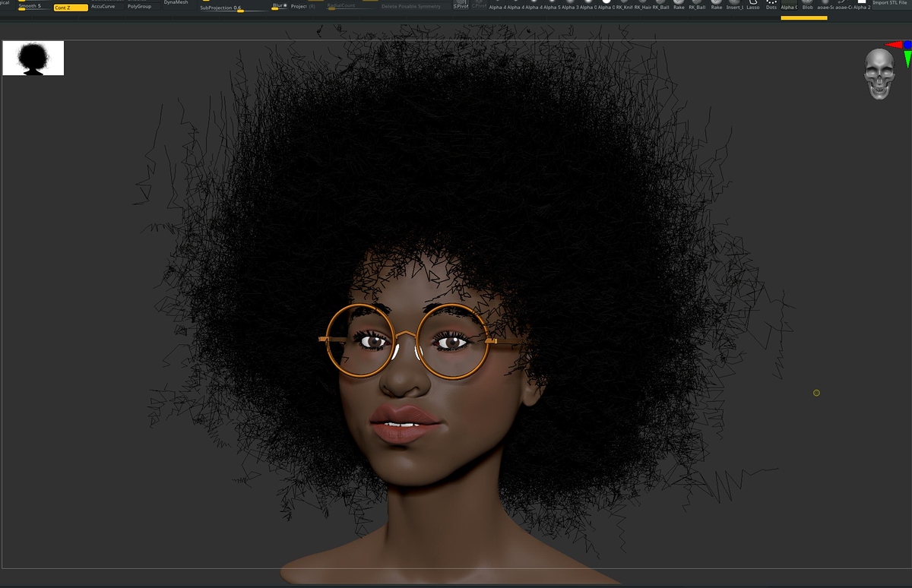Pick the Alpha 2 swatch
Viewport: 912px width, 588px height.
[x=862, y=5]
